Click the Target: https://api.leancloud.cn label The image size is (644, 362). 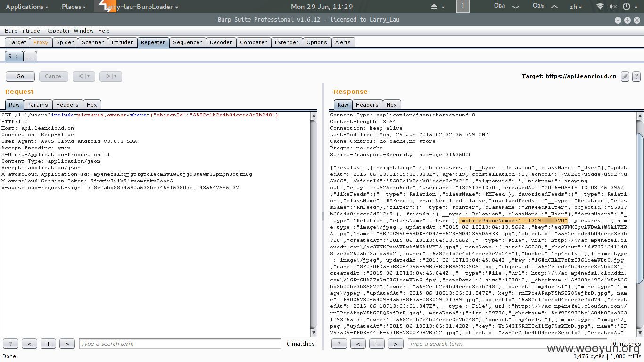click(x=569, y=76)
